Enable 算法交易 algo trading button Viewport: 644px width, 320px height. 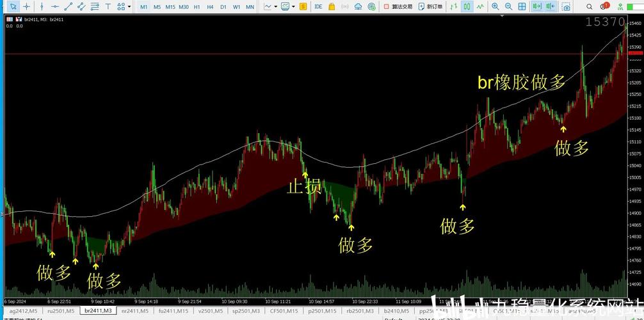(x=398, y=6)
